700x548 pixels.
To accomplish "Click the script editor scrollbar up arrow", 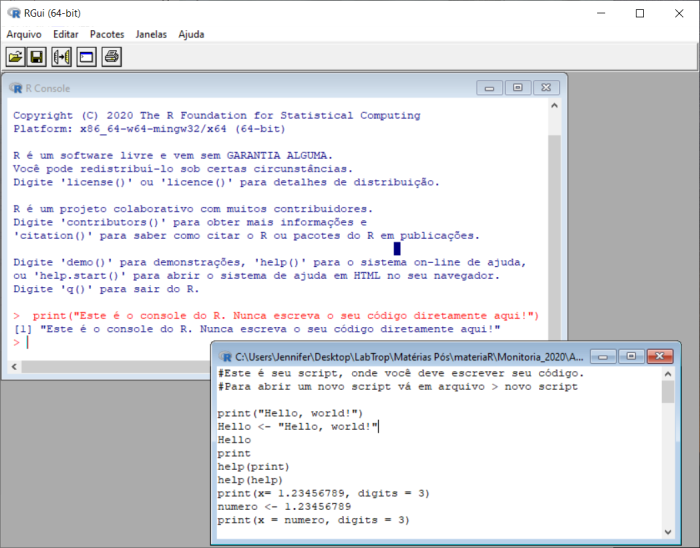I will pyautogui.click(x=668, y=374).
